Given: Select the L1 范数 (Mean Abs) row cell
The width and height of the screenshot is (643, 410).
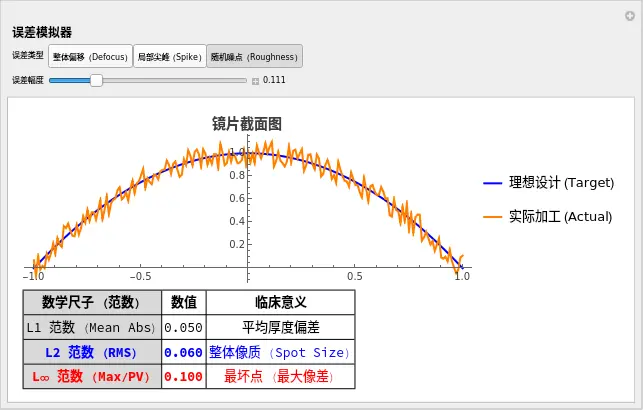Looking at the screenshot, I should click(92, 327).
